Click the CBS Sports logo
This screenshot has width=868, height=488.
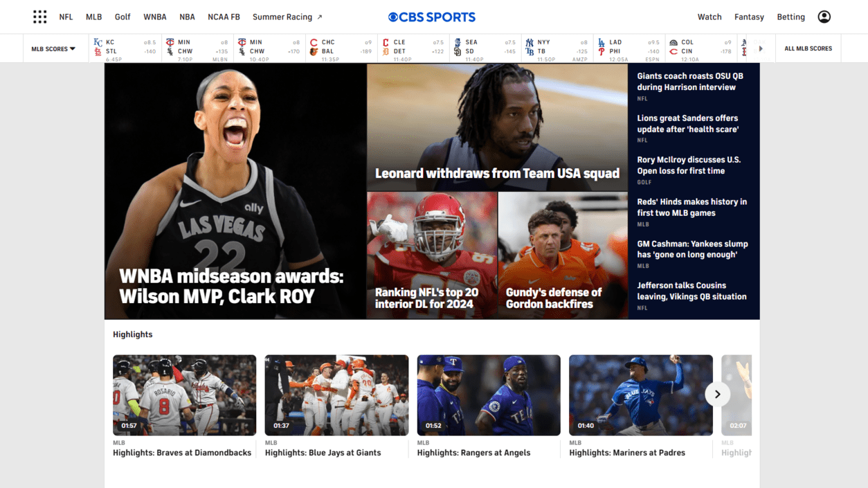click(x=432, y=17)
